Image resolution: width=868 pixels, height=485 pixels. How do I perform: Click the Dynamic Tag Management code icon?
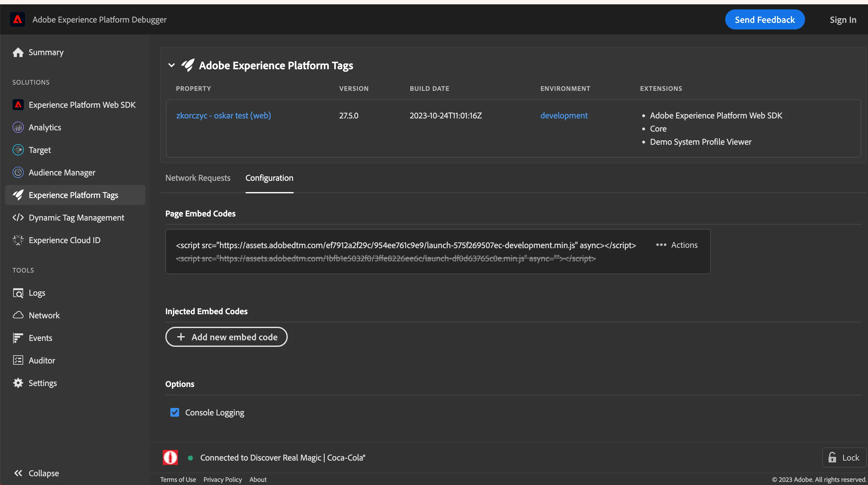[18, 217]
